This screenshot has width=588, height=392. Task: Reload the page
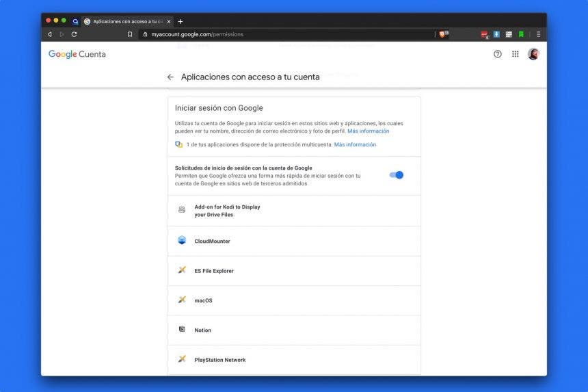pyautogui.click(x=74, y=34)
